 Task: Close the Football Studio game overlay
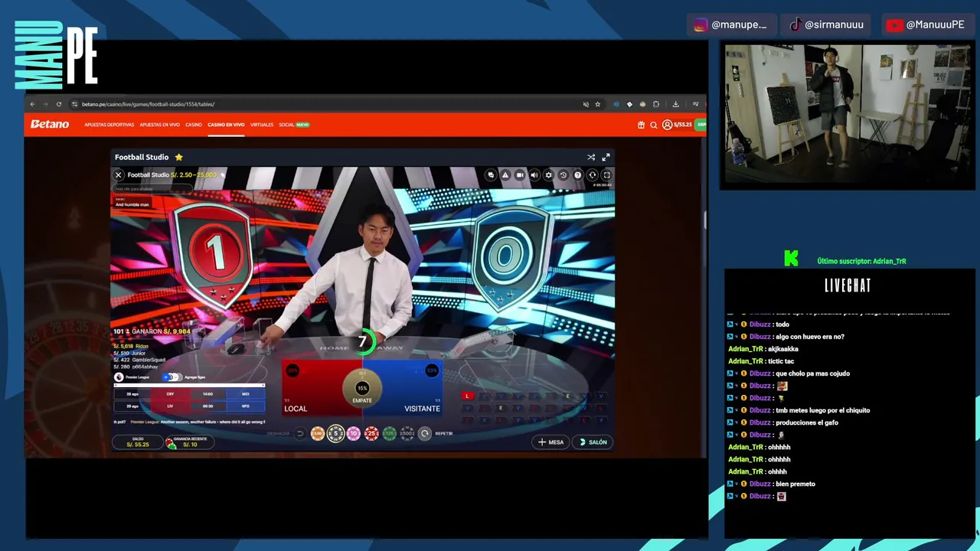coord(119,175)
